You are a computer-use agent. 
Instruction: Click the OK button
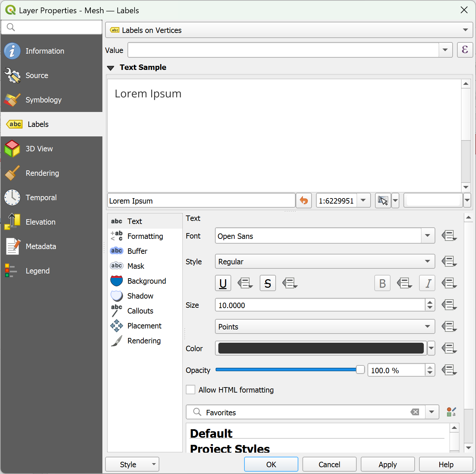click(271, 464)
